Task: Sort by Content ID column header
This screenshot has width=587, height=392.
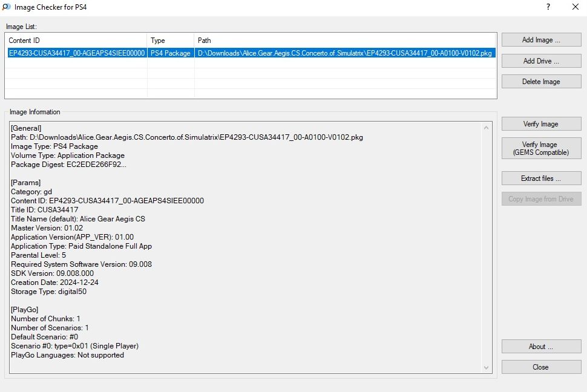Action: coord(76,41)
